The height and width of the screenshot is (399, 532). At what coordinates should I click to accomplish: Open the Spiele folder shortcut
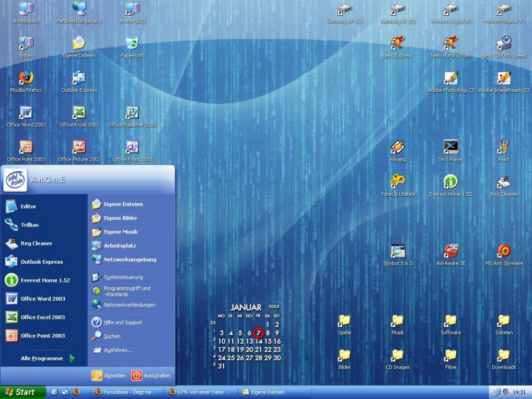[344, 325]
